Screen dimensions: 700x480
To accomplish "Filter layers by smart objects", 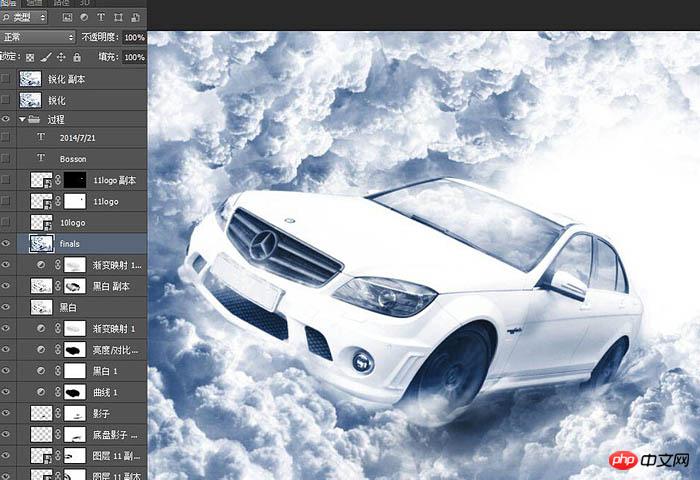I will point(135,17).
